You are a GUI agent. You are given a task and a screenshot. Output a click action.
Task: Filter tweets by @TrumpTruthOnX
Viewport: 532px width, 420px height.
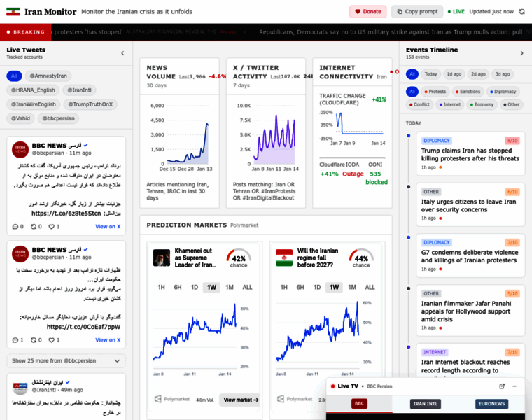pyautogui.click(x=90, y=104)
